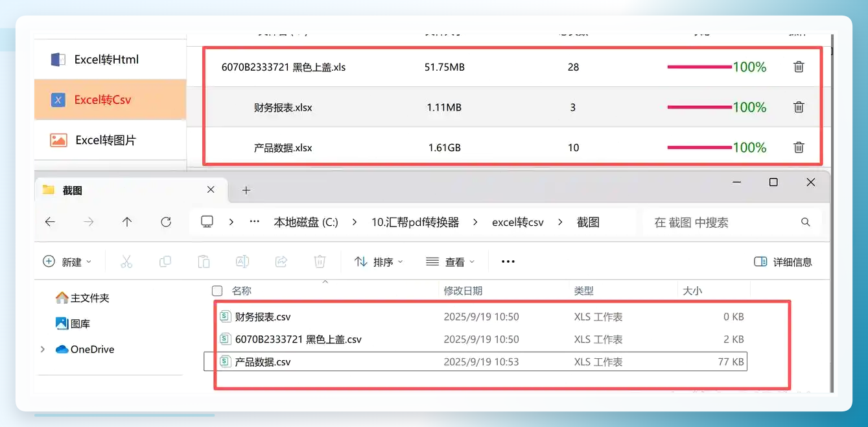Delete the 6070B2333721 黑色上盖.xls entry
Screen dimensions: 868x427
click(799, 67)
